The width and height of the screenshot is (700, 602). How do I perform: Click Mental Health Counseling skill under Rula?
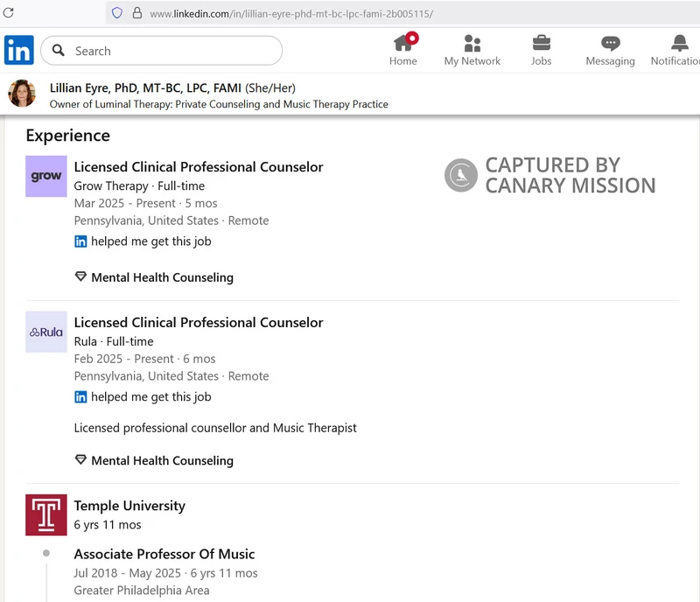tap(162, 460)
